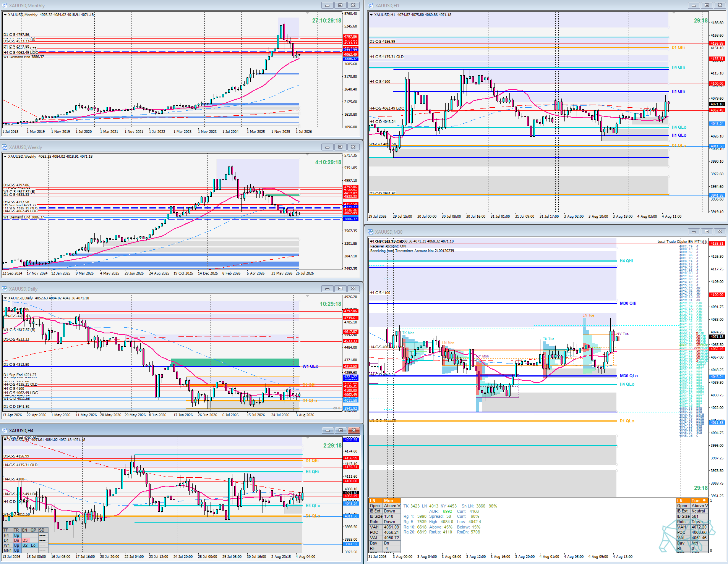Screen dimensions: 728x564
Task: Minimize the XAUUSD,Monthly chart window
Action: (327, 5)
